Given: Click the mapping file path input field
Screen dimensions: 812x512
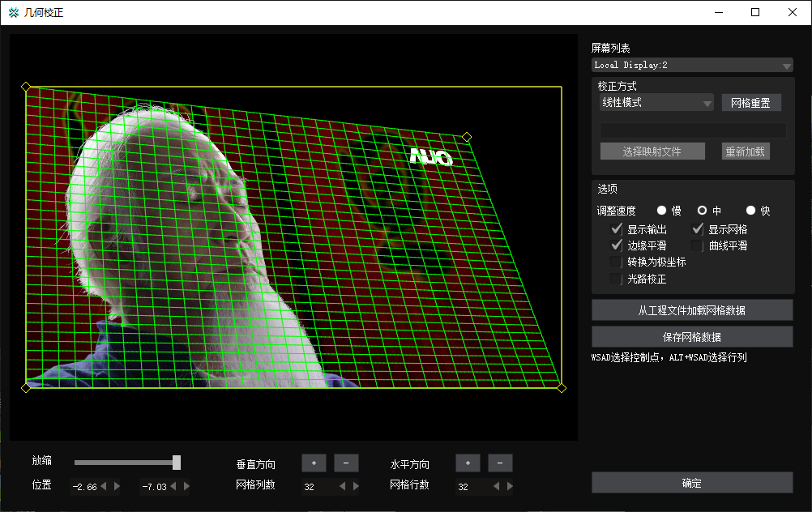Looking at the screenshot, I should click(692, 130).
